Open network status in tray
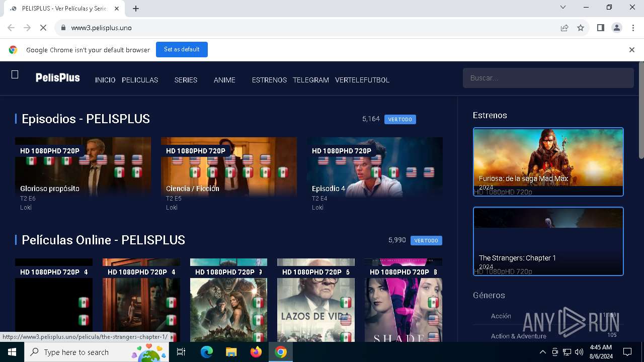The image size is (644, 362). coord(567,352)
